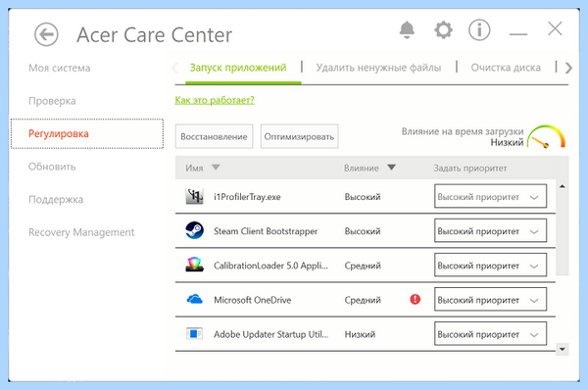Open notifications bell icon
Screen dimensions: 588x390
tap(407, 30)
